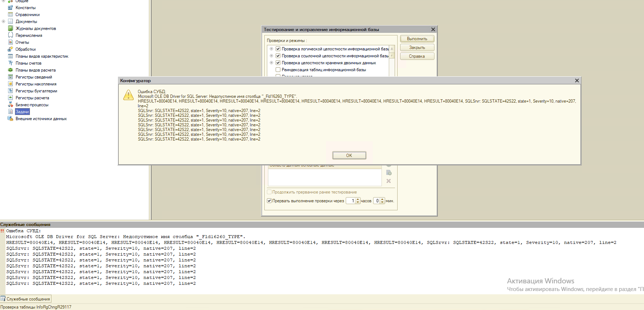Click the Бизнес-процессы icon
Viewport: 644px width, 310px height.
pos(11,105)
